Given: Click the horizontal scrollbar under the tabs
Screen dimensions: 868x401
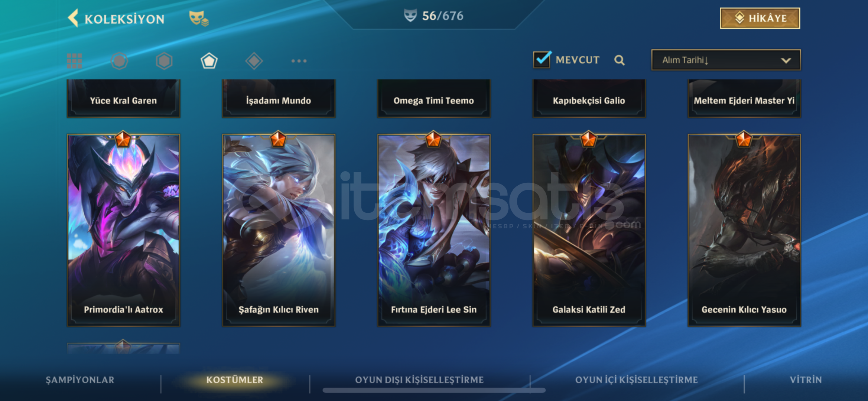Looking at the screenshot, I should click(x=434, y=390).
